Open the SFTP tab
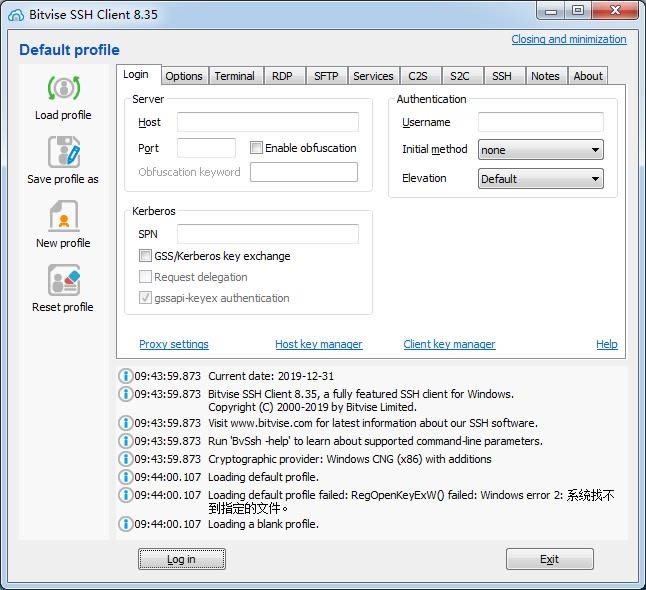The width and height of the screenshot is (646, 590). click(326, 76)
